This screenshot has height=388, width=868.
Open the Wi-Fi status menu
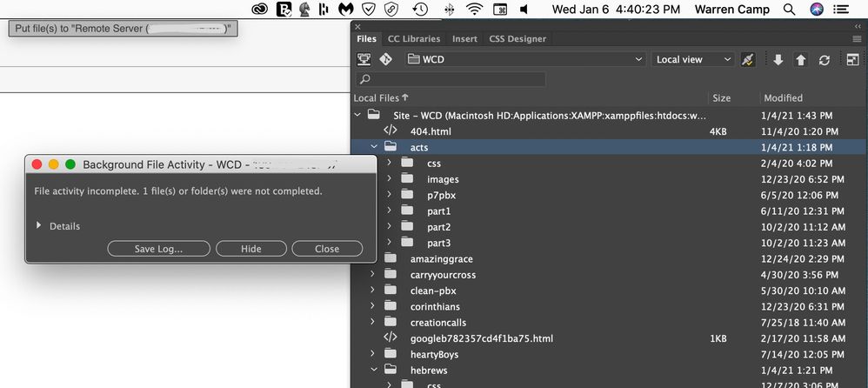pos(474,9)
